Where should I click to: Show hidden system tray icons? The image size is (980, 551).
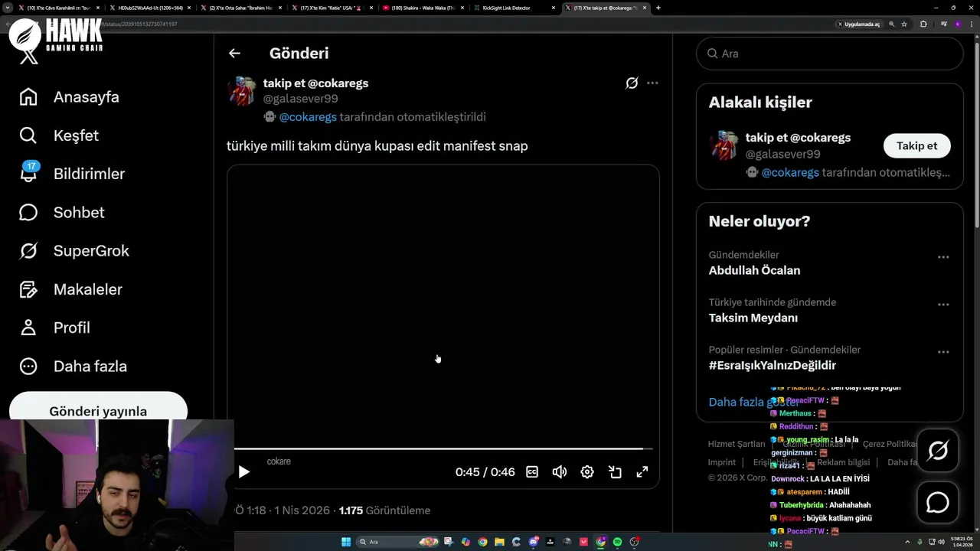point(907,542)
